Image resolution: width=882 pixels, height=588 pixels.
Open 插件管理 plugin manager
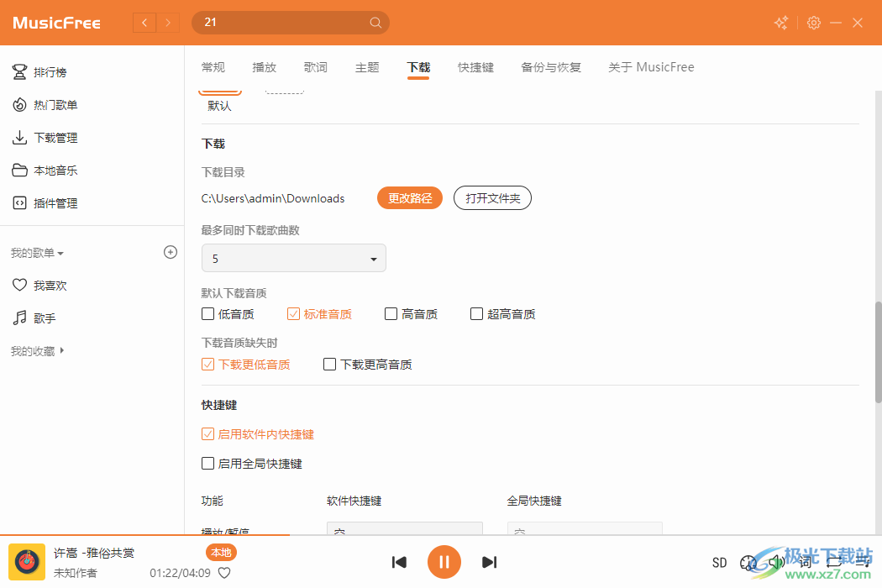(x=45, y=203)
